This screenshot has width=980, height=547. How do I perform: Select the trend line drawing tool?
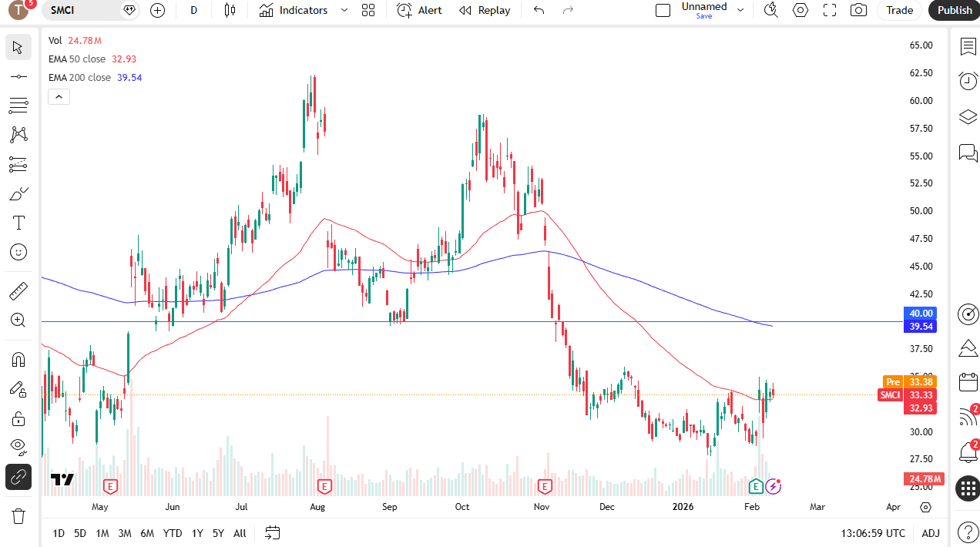pyautogui.click(x=18, y=76)
